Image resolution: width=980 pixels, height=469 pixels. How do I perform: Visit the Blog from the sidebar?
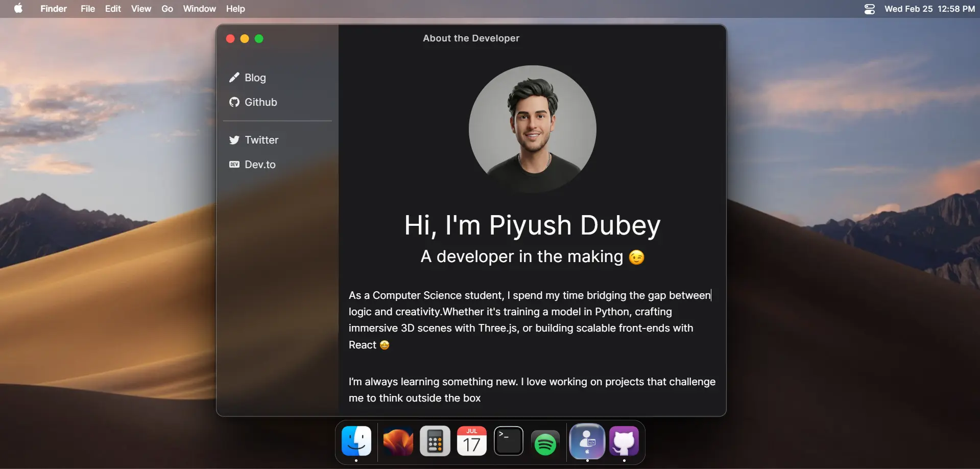coord(255,78)
